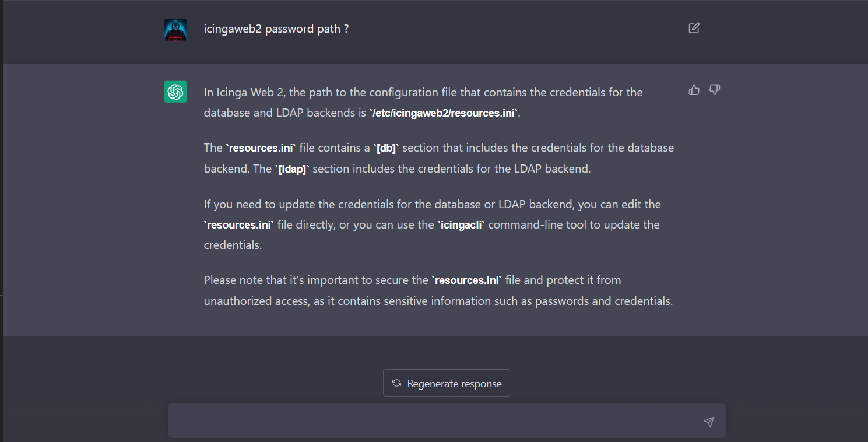Click the user prompt 'icingaweb2 password path ?'
Screen dimensions: 868x442
pos(276,29)
